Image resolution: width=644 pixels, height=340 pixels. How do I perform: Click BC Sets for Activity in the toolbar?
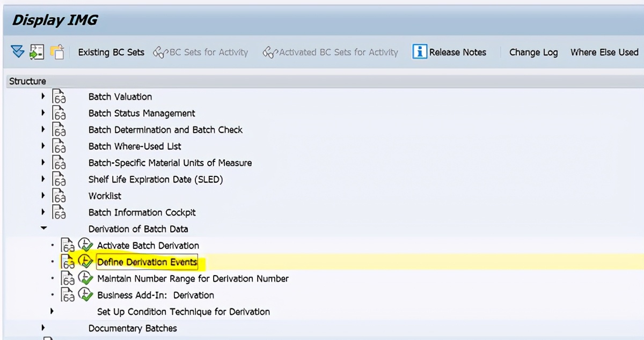(x=201, y=52)
